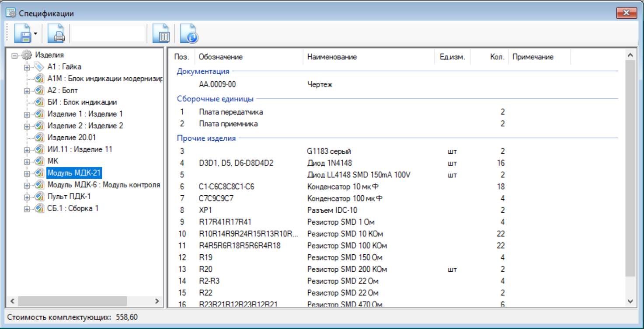Screen dimensions: 644x329
Task: Click the icon beside Изделие 2 : Изделие 2
Action: tap(39, 126)
